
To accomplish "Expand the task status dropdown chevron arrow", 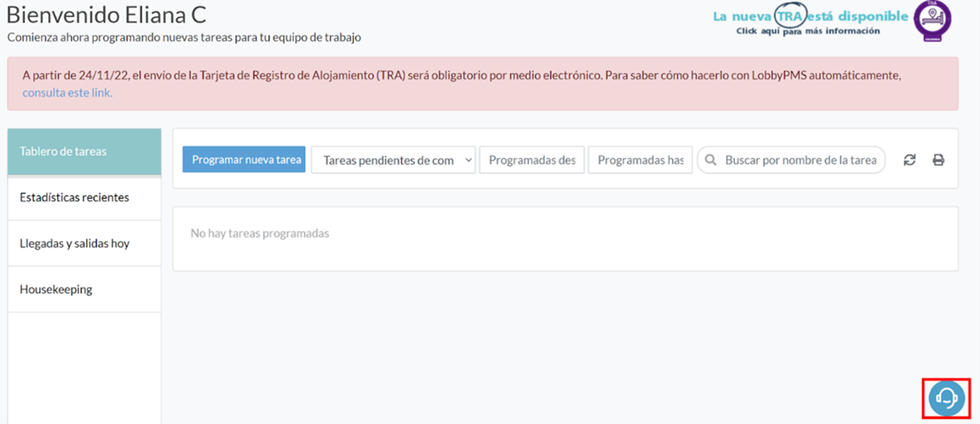I will click(x=468, y=160).
